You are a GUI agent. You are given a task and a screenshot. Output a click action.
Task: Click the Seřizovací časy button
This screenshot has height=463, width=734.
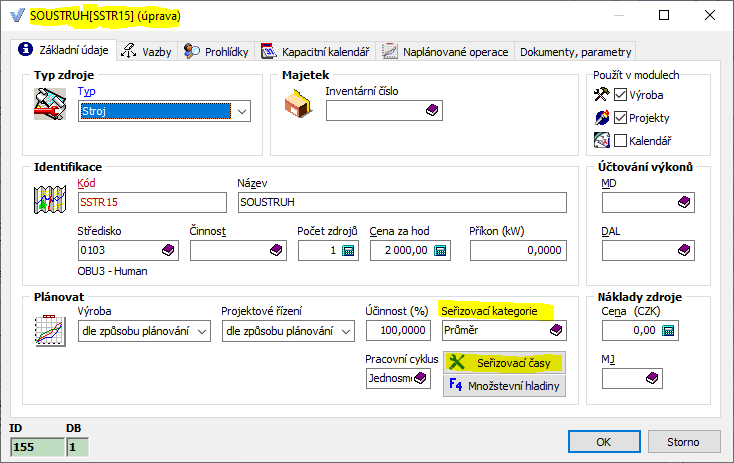[504, 362]
